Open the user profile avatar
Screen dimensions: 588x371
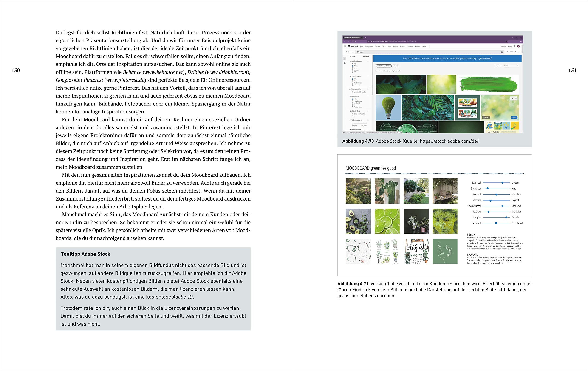coord(518,46)
